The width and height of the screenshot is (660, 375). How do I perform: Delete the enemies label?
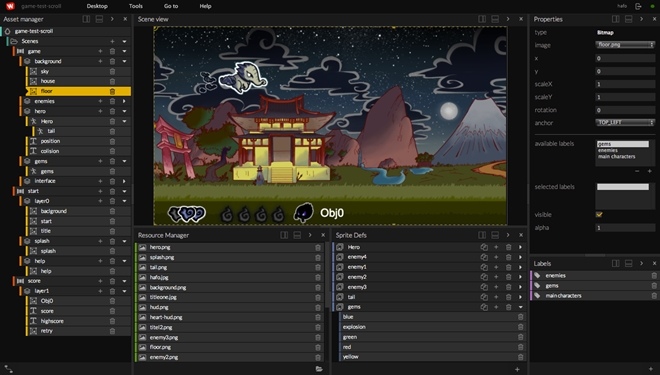pyautogui.click(x=654, y=276)
